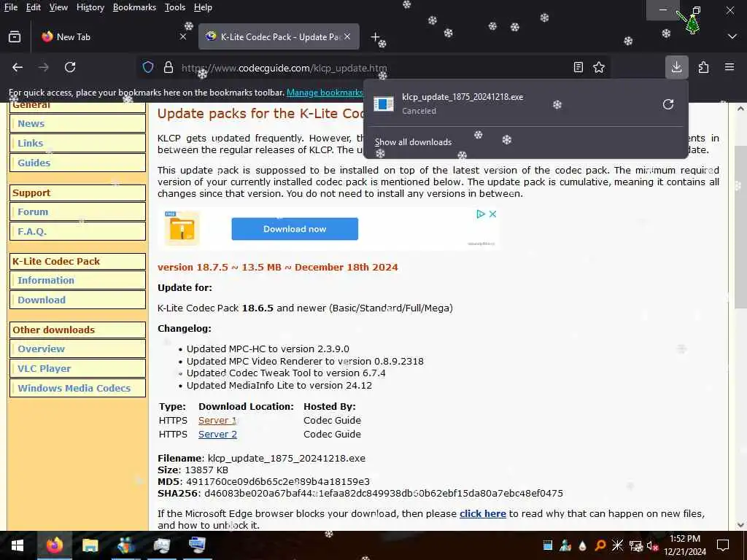
Task: Click the blue Download now ad button
Action: coord(295,229)
